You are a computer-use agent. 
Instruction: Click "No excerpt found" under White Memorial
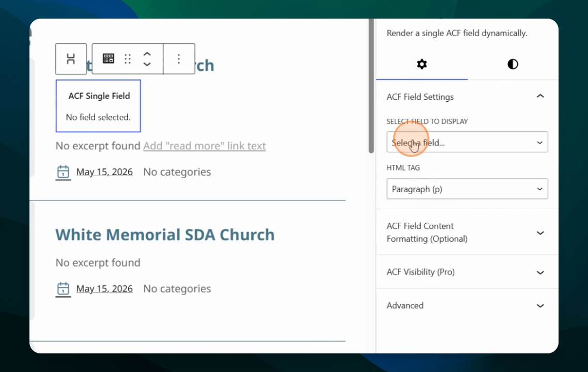(98, 262)
